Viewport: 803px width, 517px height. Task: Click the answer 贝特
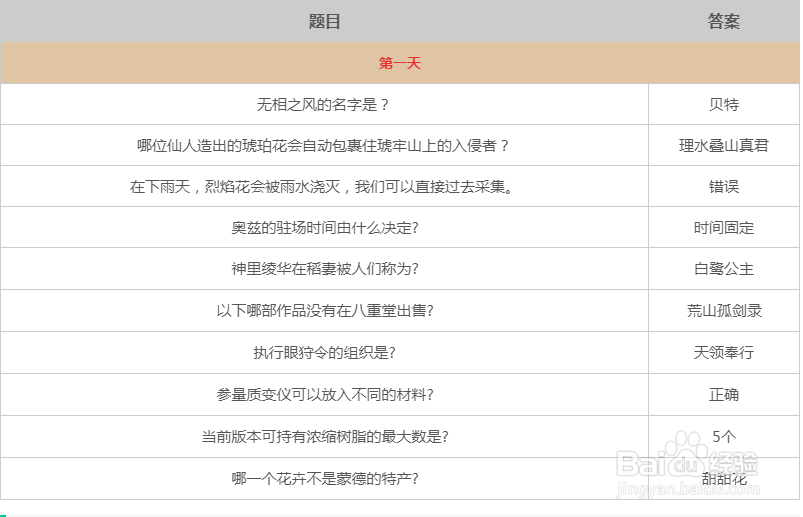[x=724, y=104]
